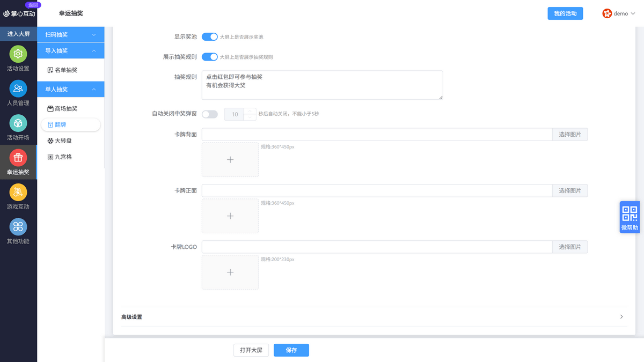Image resolution: width=644 pixels, height=362 pixels.
Task: Select 名单抽奖 menu item
Action: (71, 70)
